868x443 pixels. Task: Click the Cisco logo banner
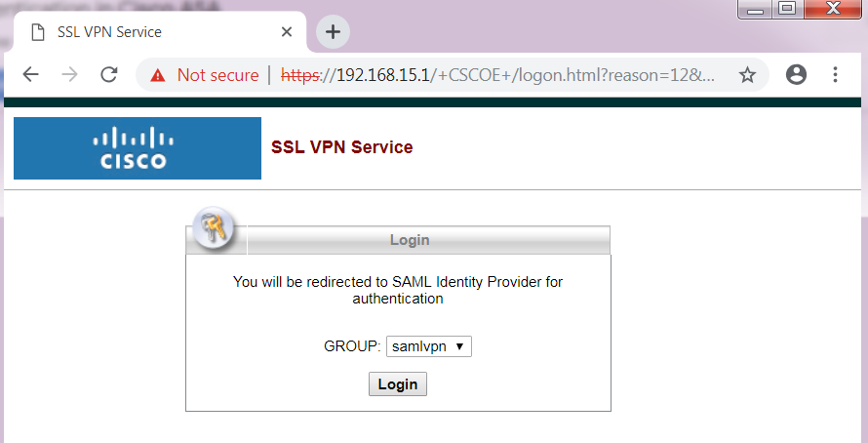138,148
